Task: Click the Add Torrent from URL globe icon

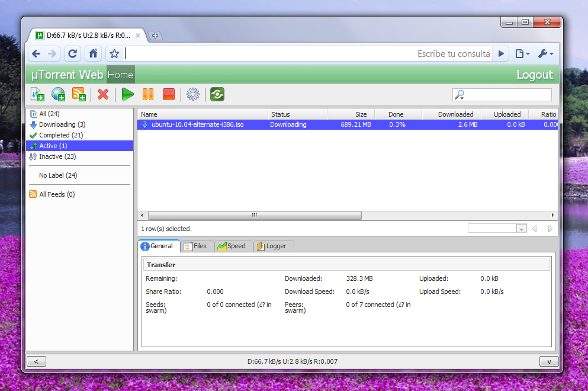Action: click(58, 94)
